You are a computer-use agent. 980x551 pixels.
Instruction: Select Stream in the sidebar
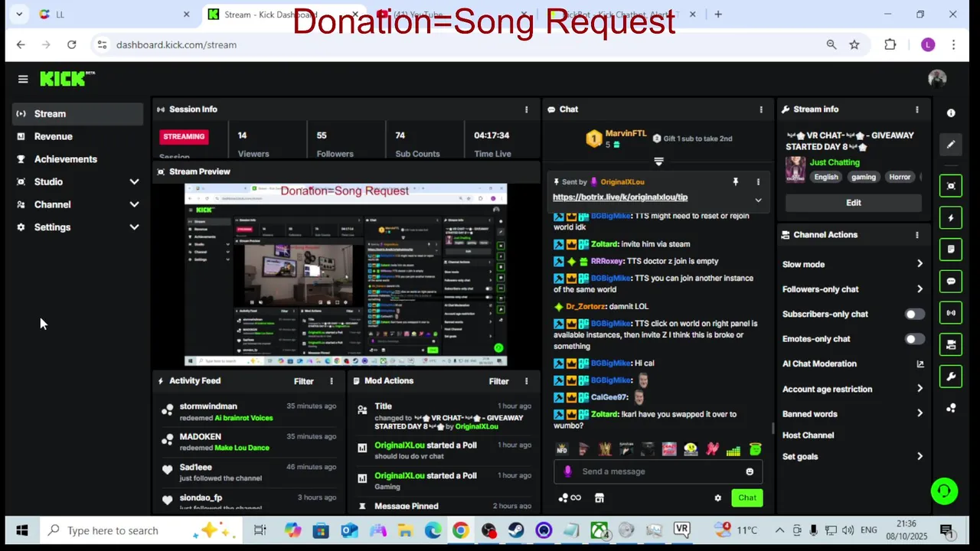pyautogui.click(x=77, y=114)
